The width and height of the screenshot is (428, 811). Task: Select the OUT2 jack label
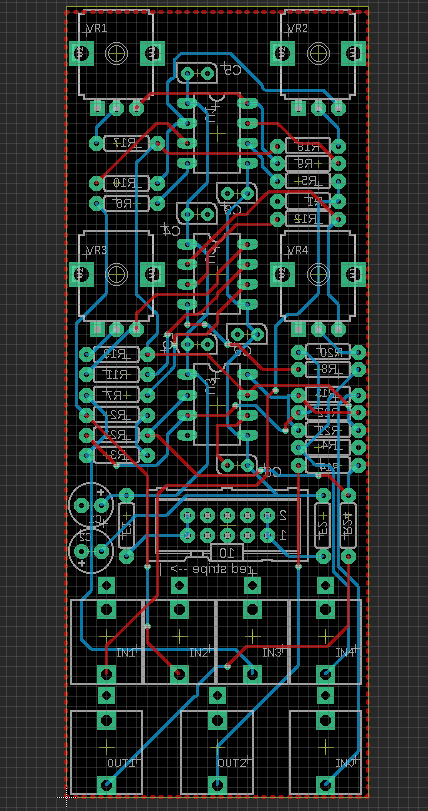(x=233, y=763)
